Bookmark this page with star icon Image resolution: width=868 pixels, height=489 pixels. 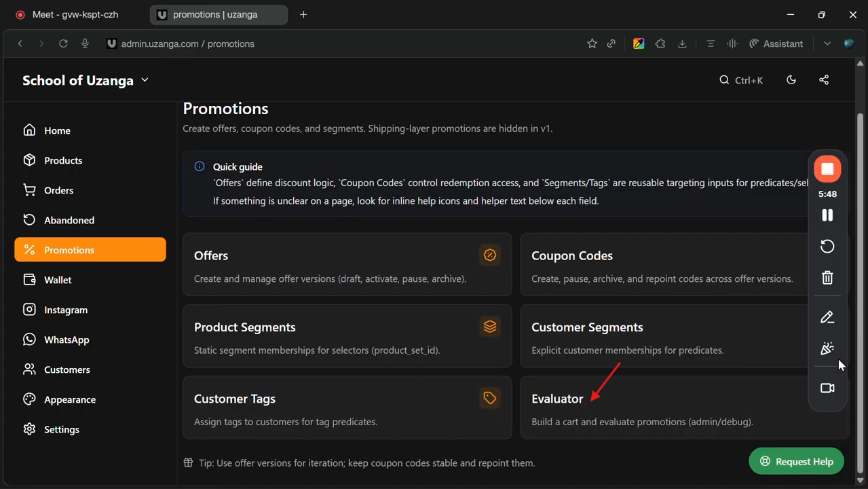coord(592,43)
